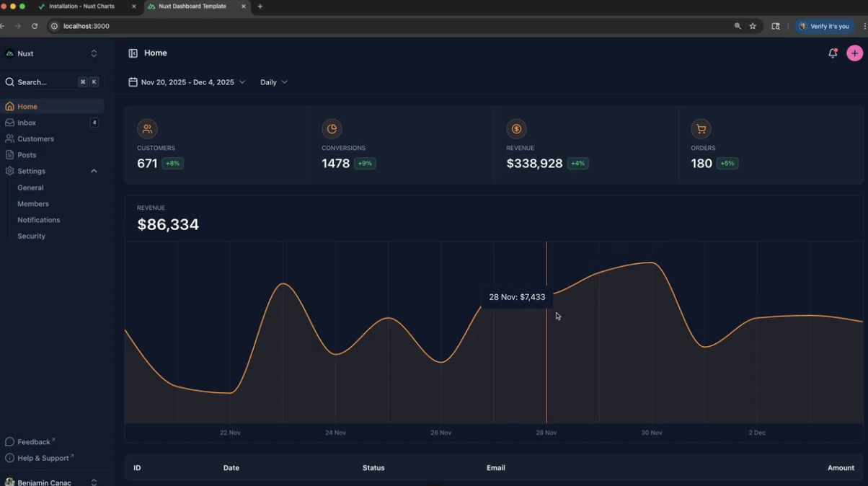Switch to Installation - Nuxt Charts tab
The image size is (868, 486).
(87, 6)
